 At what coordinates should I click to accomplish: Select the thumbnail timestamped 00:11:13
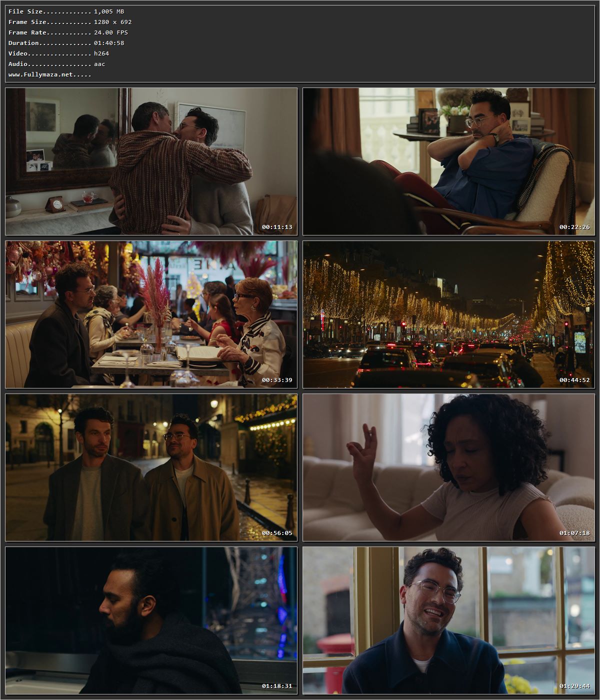tap(151, 161)
